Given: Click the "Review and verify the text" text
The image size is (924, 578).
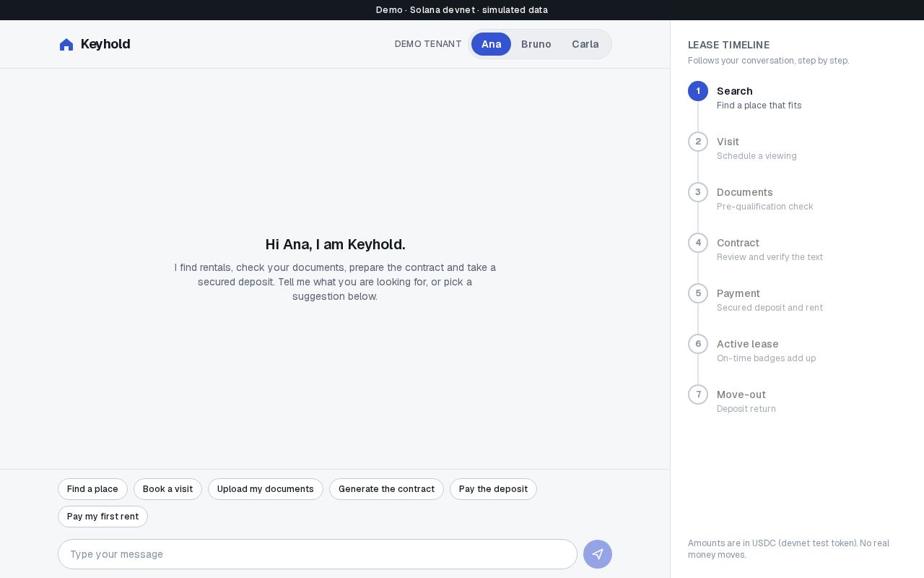Looking at the screenshot, I should 770,257.
